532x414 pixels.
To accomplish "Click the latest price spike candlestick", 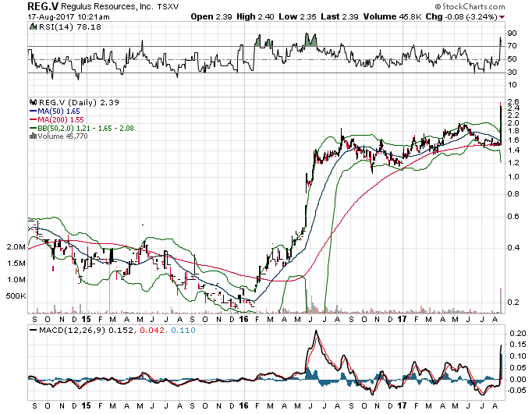I will coord(500,117).
